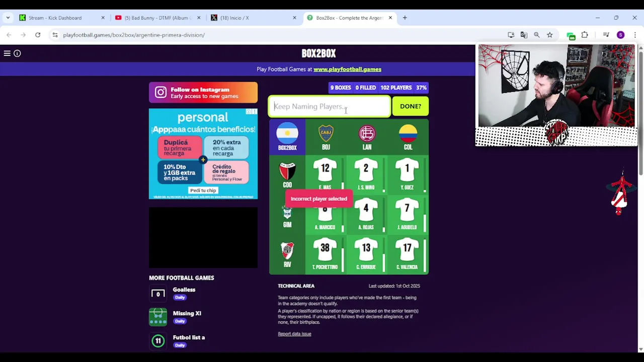This screenshot has height=362, width=644.
Task: Click the 102 PLAYERS stat badge
Action: click(396, 87)
